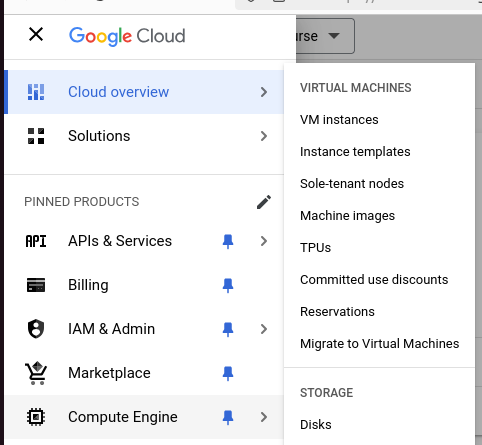Unpin Billing from pinned products
The width and height of the screenshot is (482, 445).
point(228,285)
